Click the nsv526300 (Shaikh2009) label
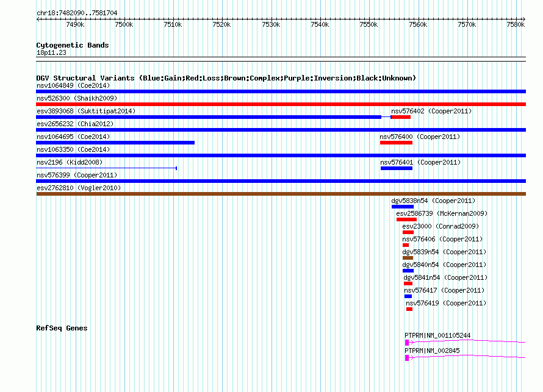The image size is (543, 392). [x=77, y=98]
